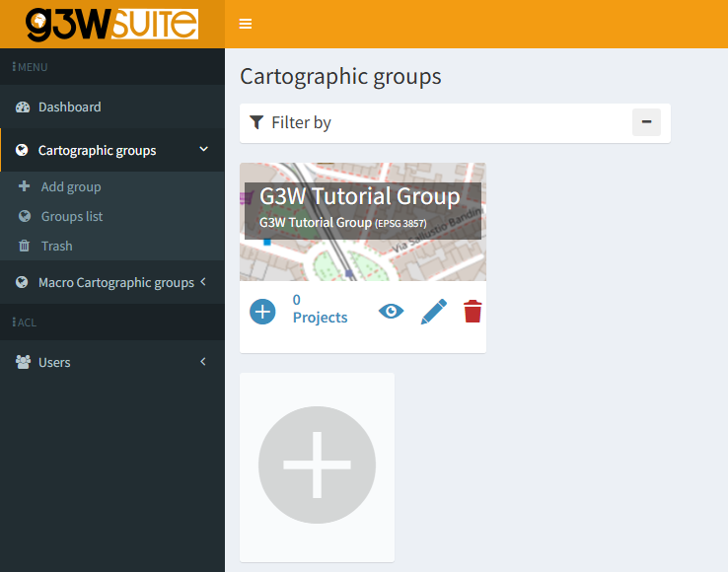Click the MENU section header
The height and width of the screenshot is (572, 728).
(x=31, y=67)
